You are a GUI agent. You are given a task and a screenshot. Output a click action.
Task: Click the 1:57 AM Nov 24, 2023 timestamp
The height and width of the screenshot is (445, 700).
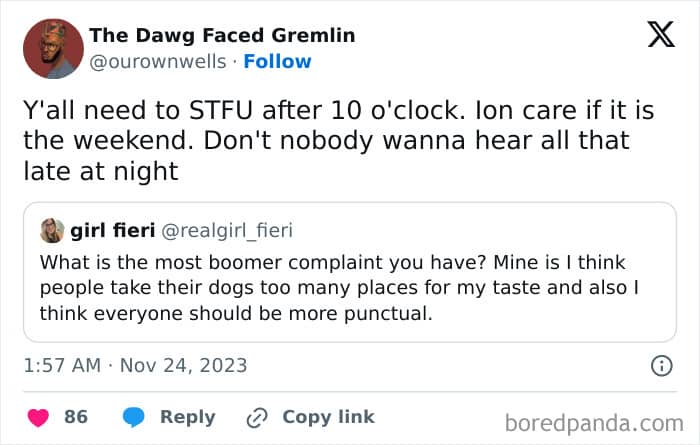pos(135,365)
